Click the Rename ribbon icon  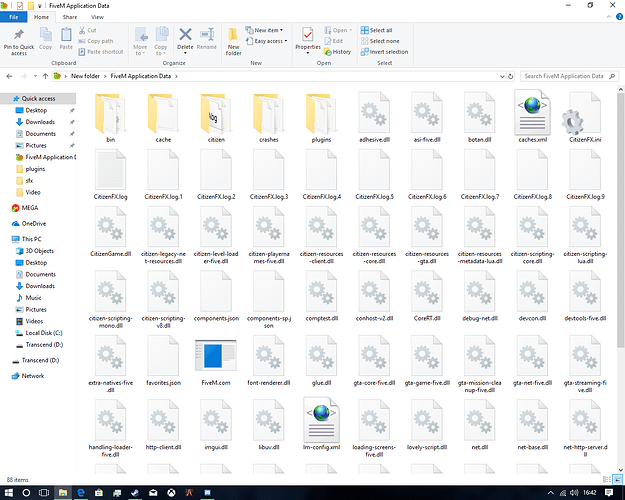tap(207, 39)
